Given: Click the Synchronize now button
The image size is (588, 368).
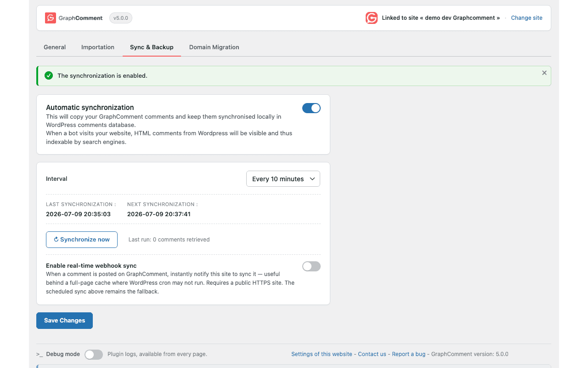Looking at the screenshot, I should [x=82, y=240].
